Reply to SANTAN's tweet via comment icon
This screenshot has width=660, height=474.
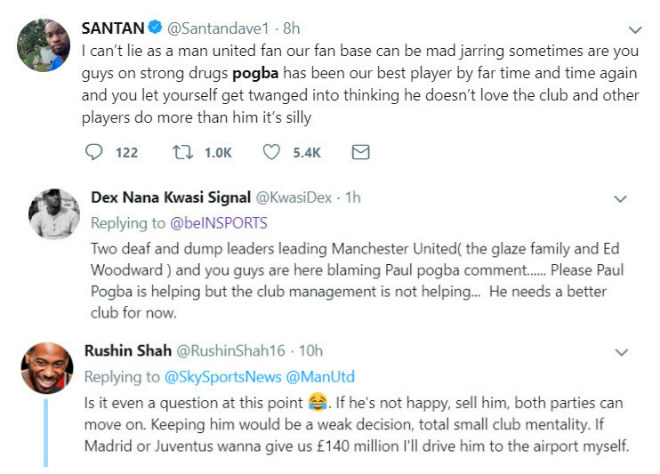pos(94,152)
